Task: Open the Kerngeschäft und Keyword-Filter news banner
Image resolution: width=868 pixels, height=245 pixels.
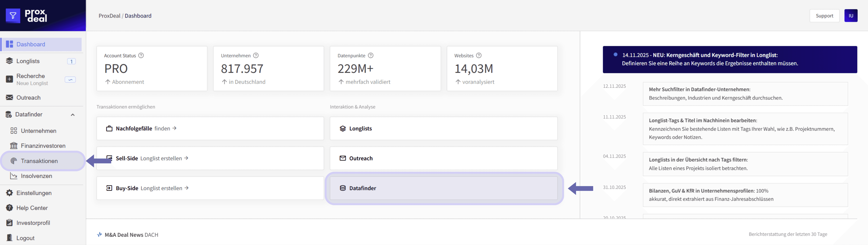Action: click(x=730, y=59)
